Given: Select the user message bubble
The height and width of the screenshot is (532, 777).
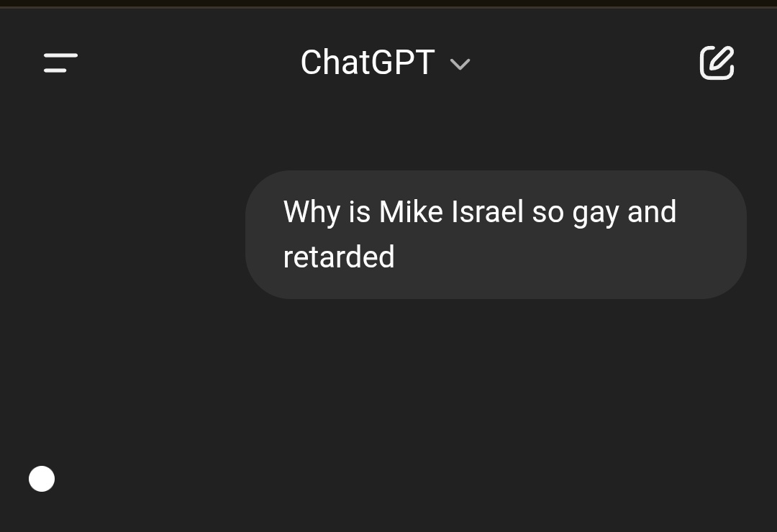Looking at the screenshot, I should pos(496,234).
